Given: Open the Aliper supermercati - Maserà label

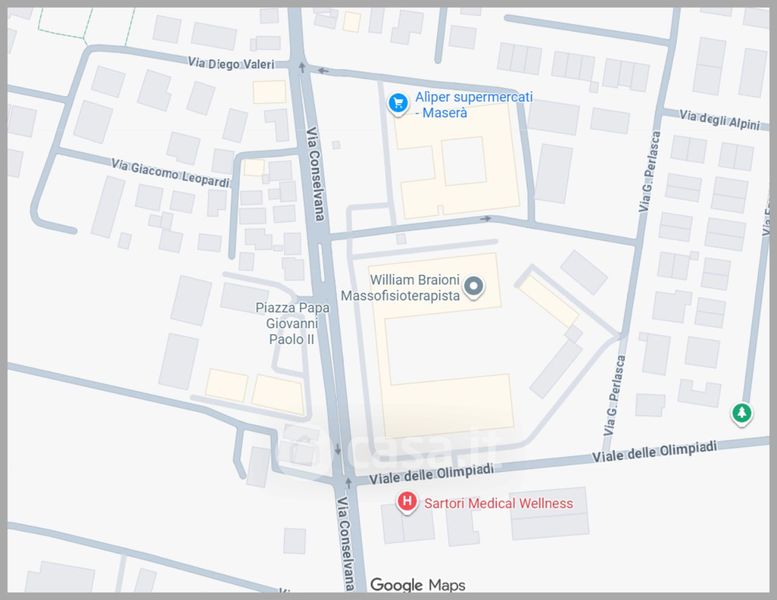Looking at the screenshot, I should (x=474, y=105).
